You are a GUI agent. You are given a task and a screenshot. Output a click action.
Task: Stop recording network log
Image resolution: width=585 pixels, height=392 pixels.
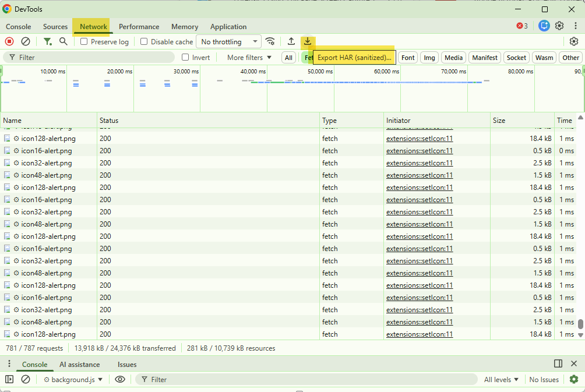point(9,41)
